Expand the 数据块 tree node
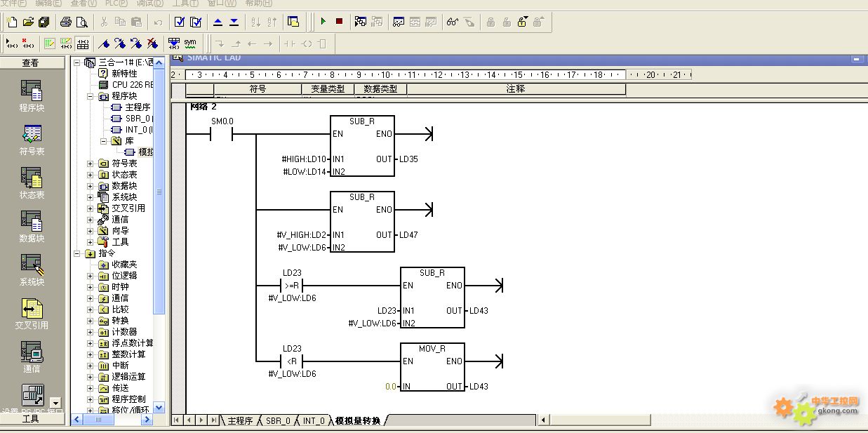This screenshot has width=868, height=433. (90, 186)
